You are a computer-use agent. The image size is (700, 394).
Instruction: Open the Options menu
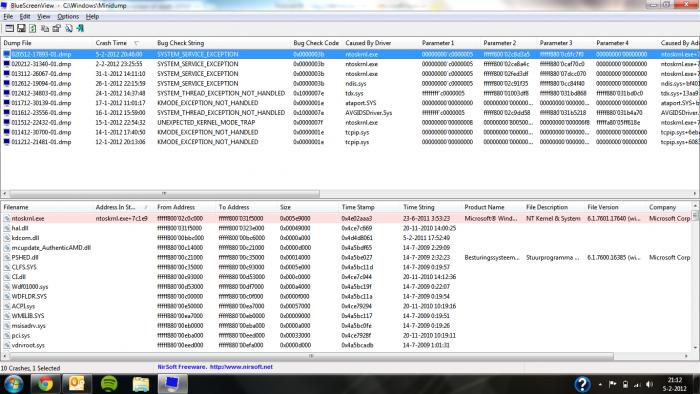click(x=68, y=17)
